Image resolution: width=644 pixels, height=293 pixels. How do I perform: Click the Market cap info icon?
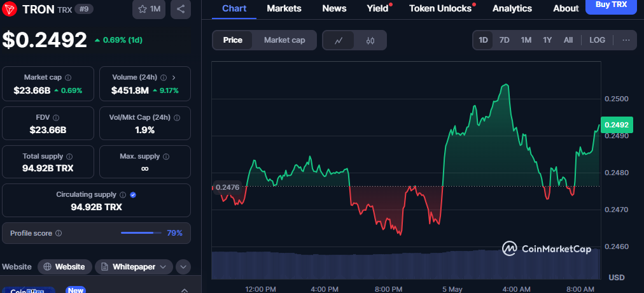pyautogui.click(x=68, y=77)
